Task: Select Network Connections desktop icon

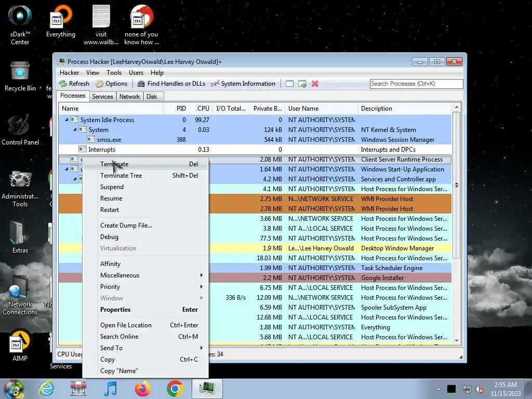Action: coord(20,295)
